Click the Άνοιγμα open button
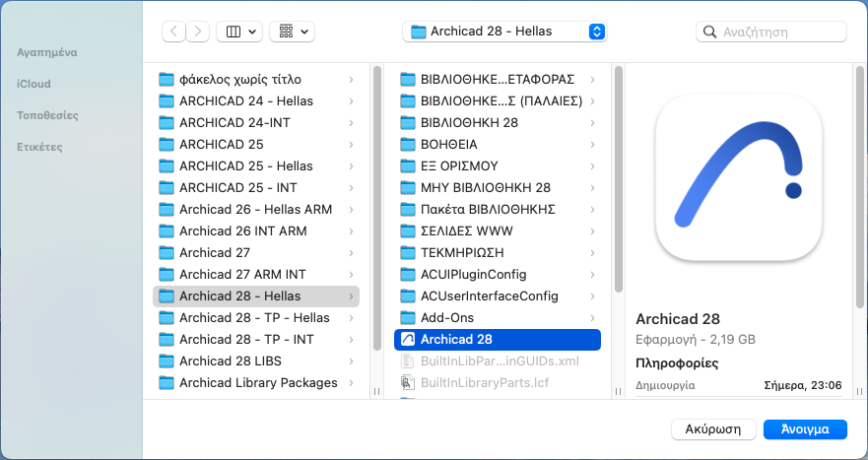 tap(805, 429)
